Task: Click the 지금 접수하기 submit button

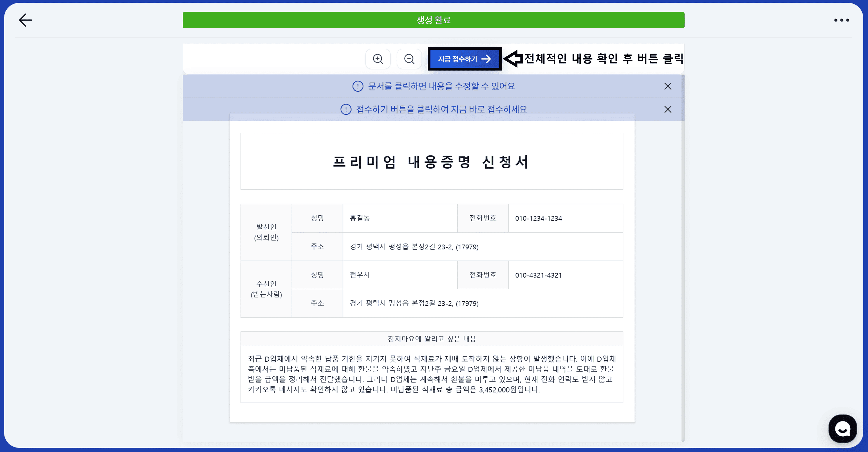Action: (x=464, y=59)
